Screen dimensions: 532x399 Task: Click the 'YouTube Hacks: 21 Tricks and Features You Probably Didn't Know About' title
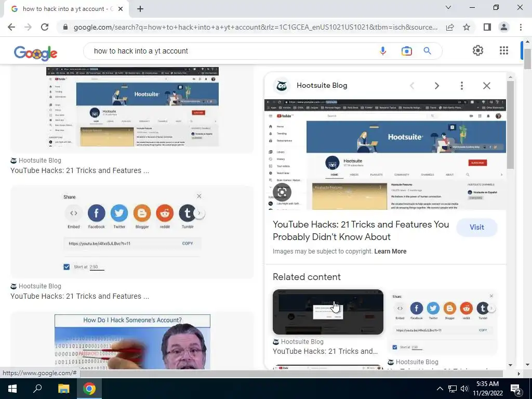coord(361,231)
